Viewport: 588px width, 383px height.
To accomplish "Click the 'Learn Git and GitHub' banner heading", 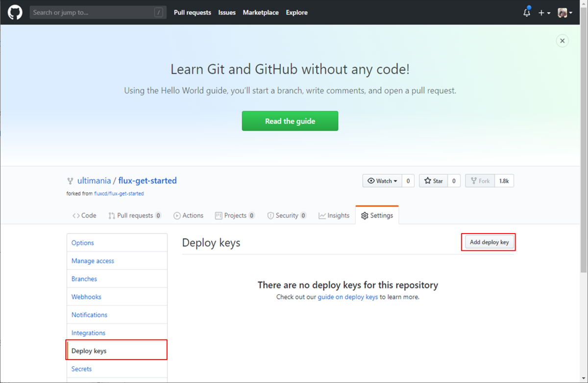I will tap(290, 69).
